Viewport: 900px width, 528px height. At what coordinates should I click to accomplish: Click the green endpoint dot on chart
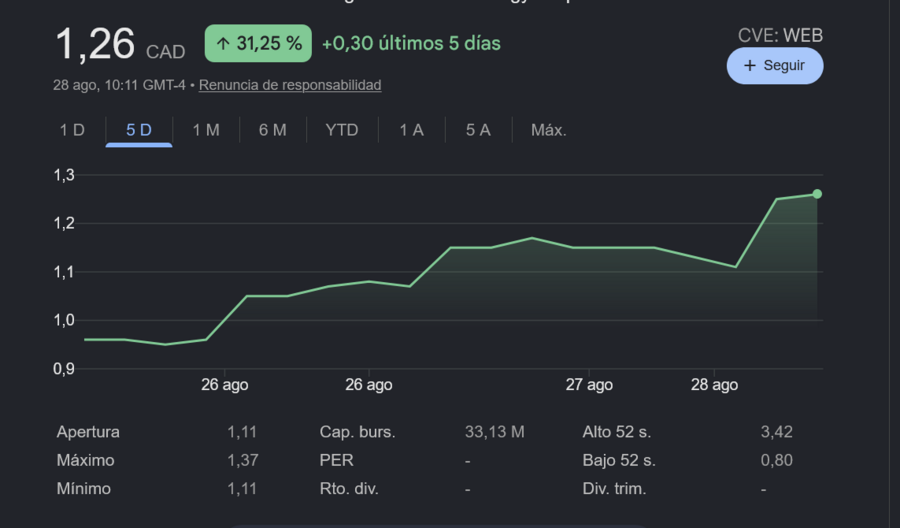pyautogui.click(x=817, y=194)
